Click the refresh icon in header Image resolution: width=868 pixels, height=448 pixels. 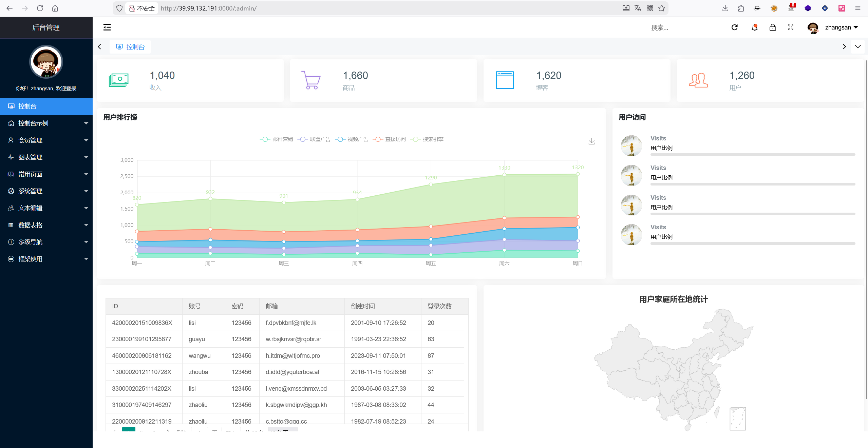pos(734,27)
